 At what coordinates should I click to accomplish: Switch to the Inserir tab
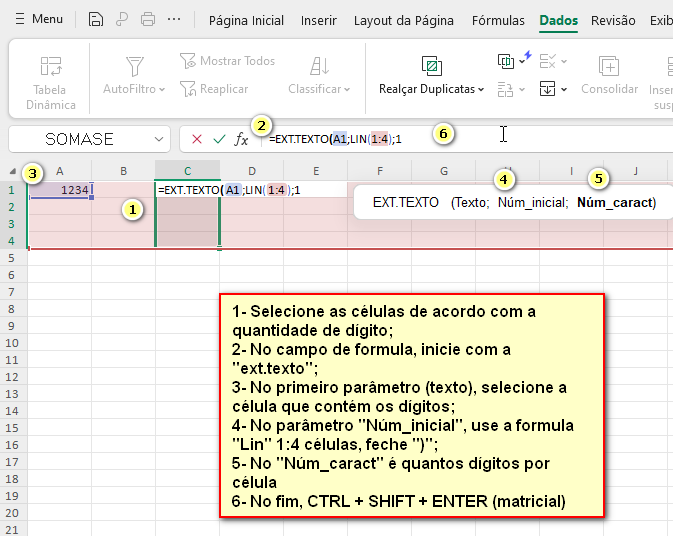point(318,20)
